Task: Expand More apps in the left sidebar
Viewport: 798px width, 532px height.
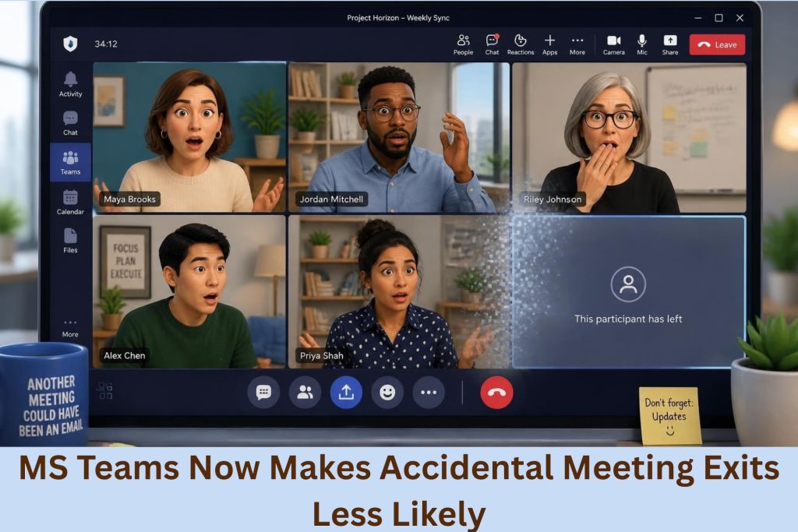Action: point(70,328)
